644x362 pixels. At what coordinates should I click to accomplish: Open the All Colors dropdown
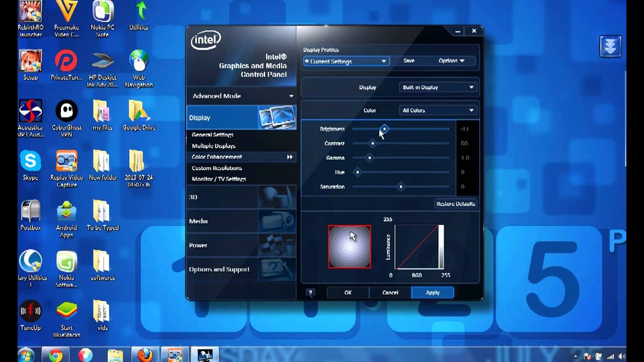click(x=438, y=110)
